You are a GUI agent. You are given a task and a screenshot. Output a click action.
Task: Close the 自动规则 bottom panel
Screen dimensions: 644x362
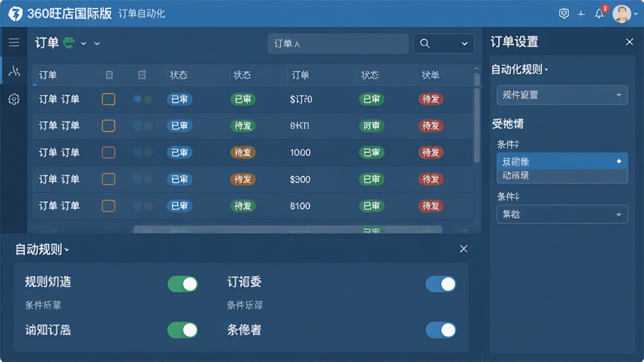pos(464,249)
